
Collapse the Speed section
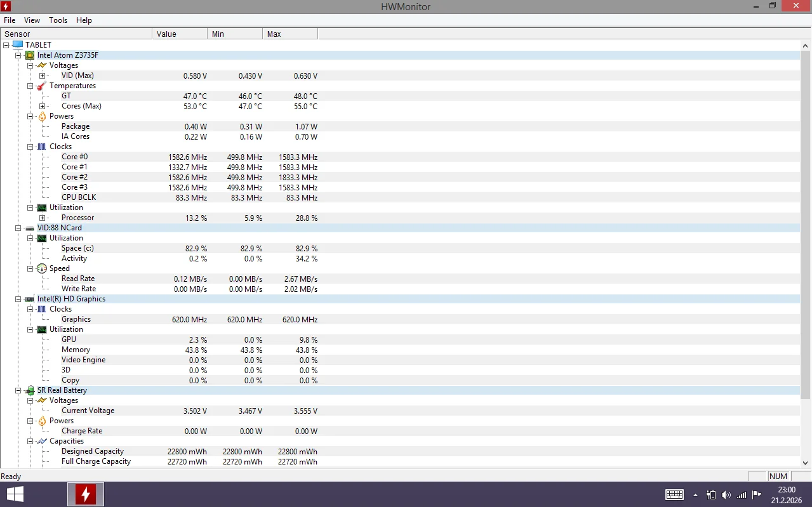click(x=30, y=268)
